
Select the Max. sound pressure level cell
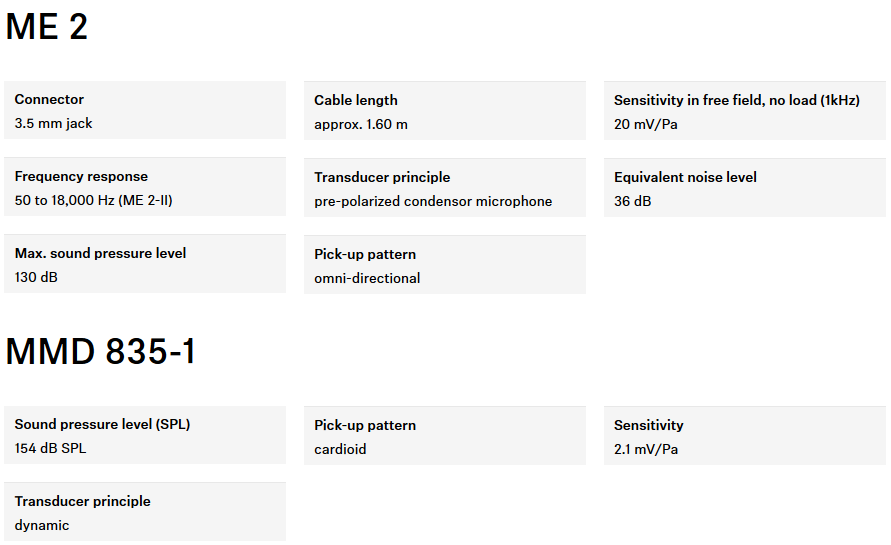pos(145,264)
